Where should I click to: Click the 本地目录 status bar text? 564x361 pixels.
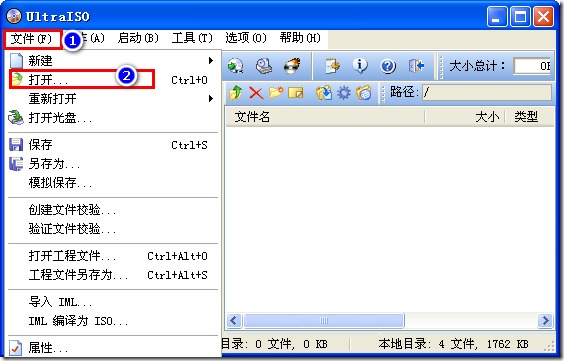click(x=453, y=344)
